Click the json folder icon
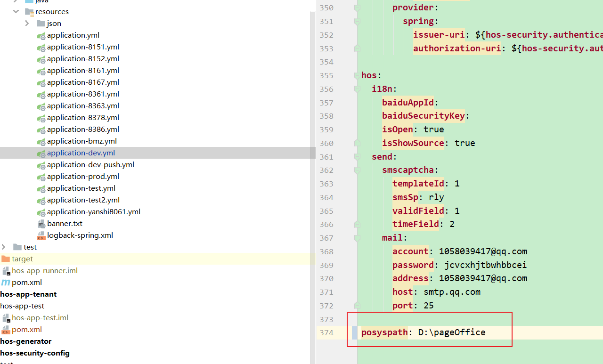603x364 pixels. 41,24
